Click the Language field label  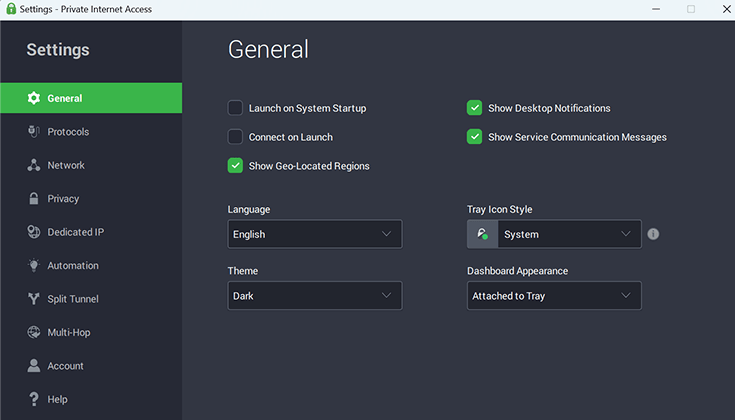[x=249, y=210]
